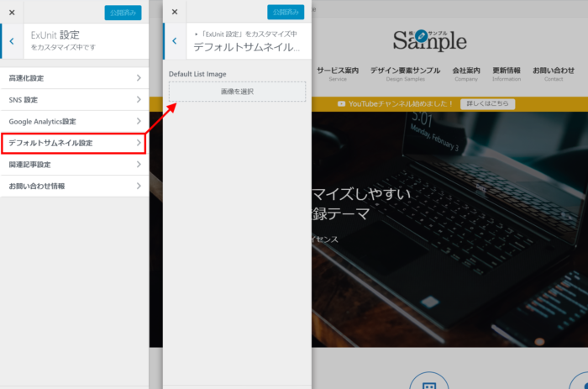Open 更新情報 nav item
Screen dimensions: 588x389
(507, 74)
